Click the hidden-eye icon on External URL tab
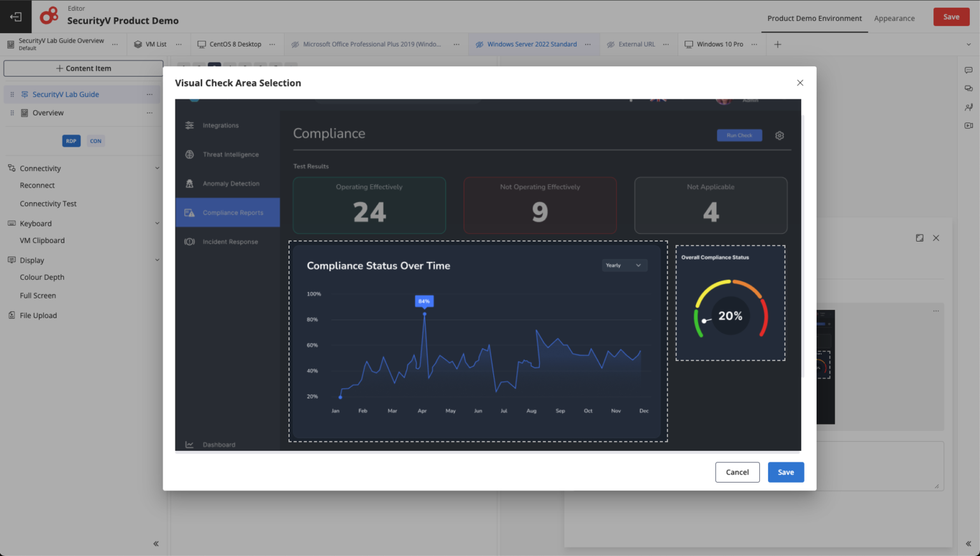The height and width of the screenshot is (556, 980). 611,45
